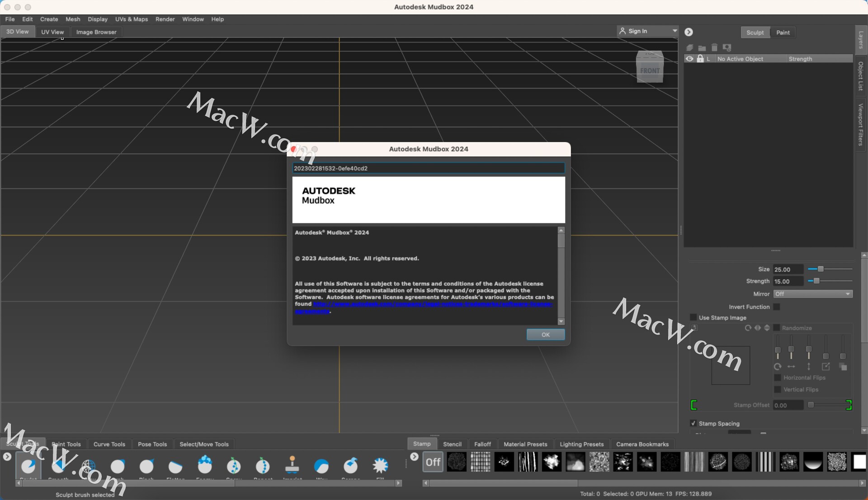This screenshot has height=500, width=868.
Task: Switch to the UV View tab
Action: (52, 32)
